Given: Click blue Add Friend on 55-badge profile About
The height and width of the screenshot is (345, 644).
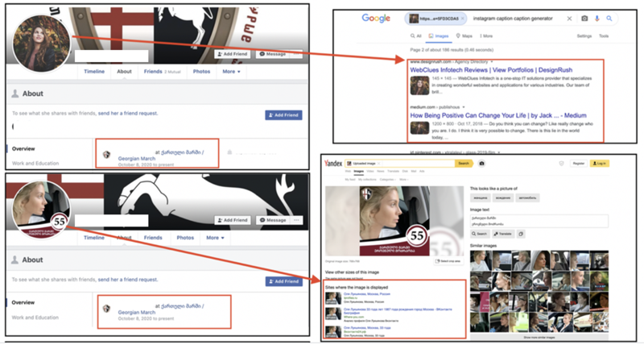Looking at the screenshot, I should coord(284,281).
